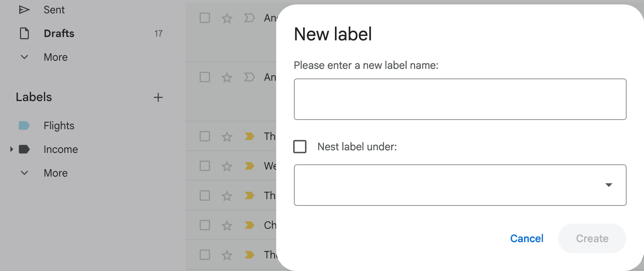The height and width of the screenshot is (271, 644).
Task: Open the Sent mailbox
Action: (54, 9)
